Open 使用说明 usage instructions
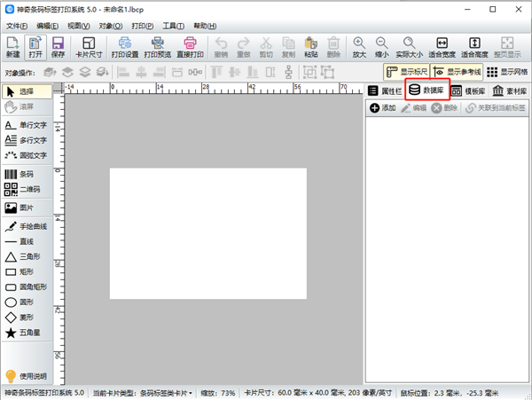532x400 pixels. (26, 376)
